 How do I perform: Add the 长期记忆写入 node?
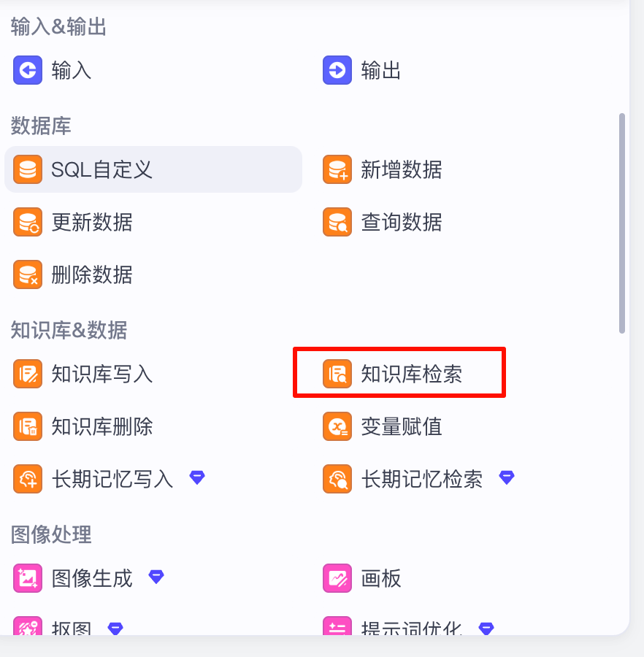tap(112, 479)
